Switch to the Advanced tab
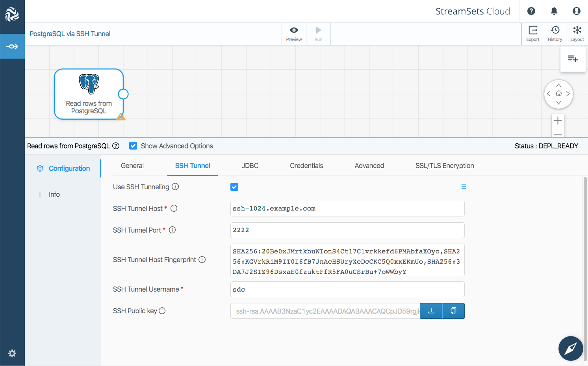The height and width of the screenshot is (366, 588). 369,166
